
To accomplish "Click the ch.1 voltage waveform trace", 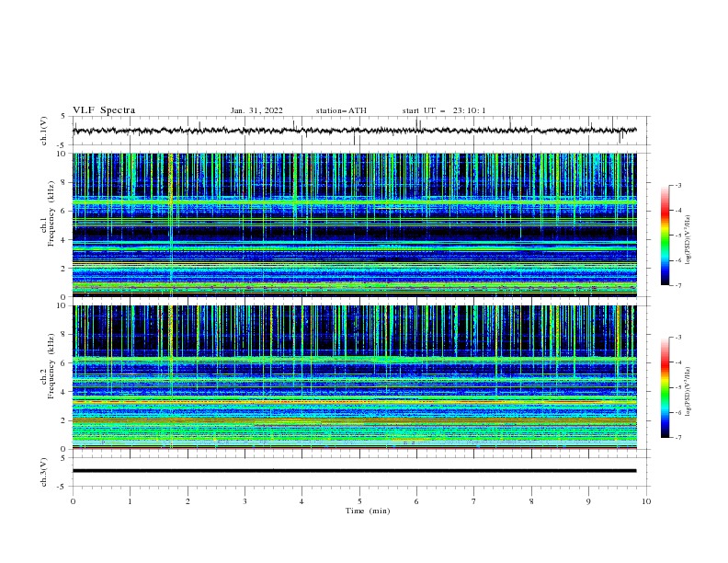I will 354,131.
